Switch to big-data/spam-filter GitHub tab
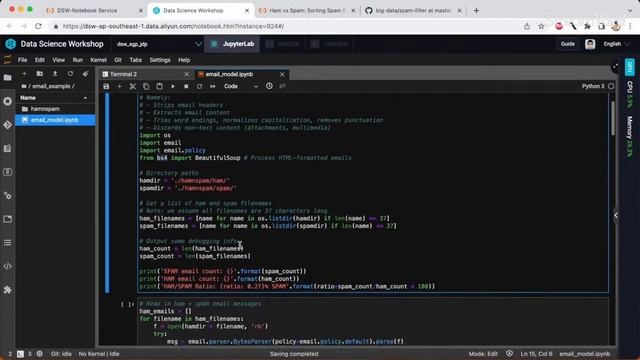640x360 pixels. point(412,11)
